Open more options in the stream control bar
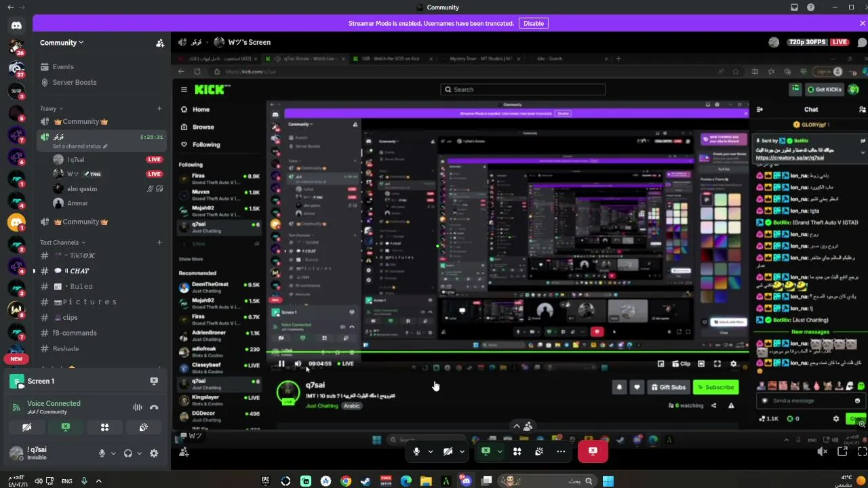 coord(561,451)
